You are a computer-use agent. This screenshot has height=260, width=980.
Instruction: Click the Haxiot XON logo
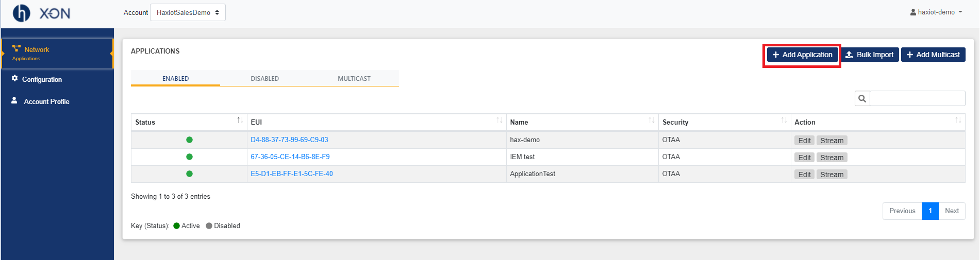[42, 13]
